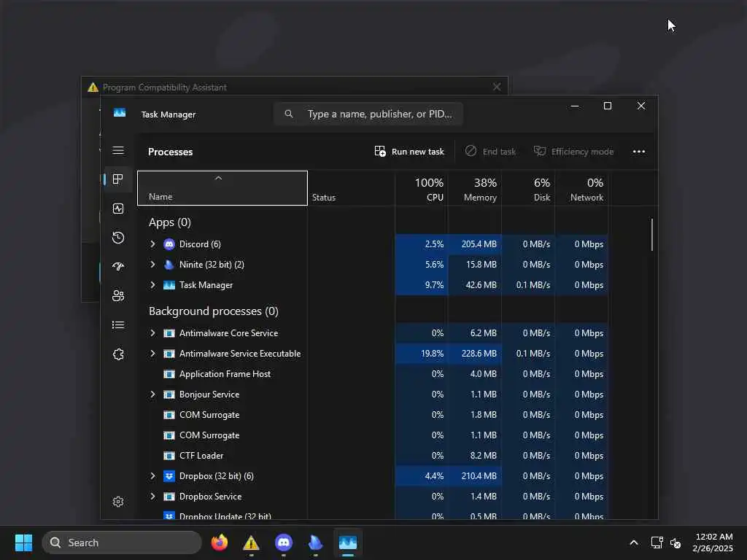Open the Task Manager hamburger navigation menu
The width and height of the screenshot is (747, 560).
pos(118,151)
